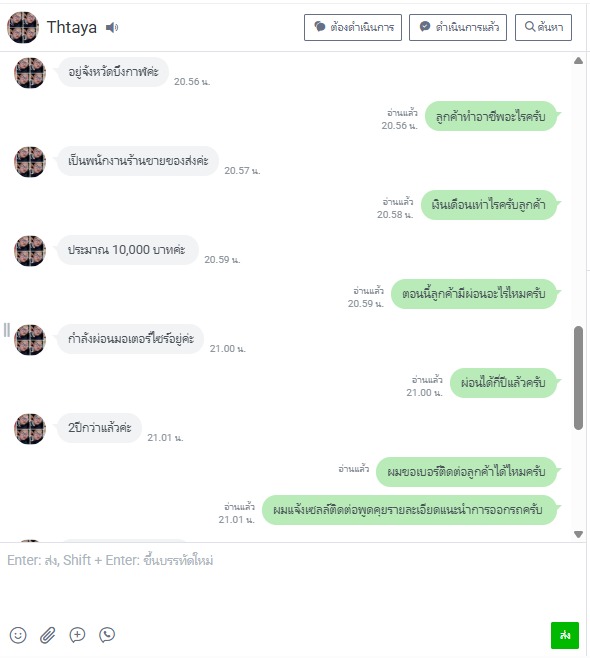Screen dimensions: 590x658
Task: Select the กำลังผ่อนมอเตอร์ไซร์อยู่ค่ะ message bubble
Action: pos(131,339)
